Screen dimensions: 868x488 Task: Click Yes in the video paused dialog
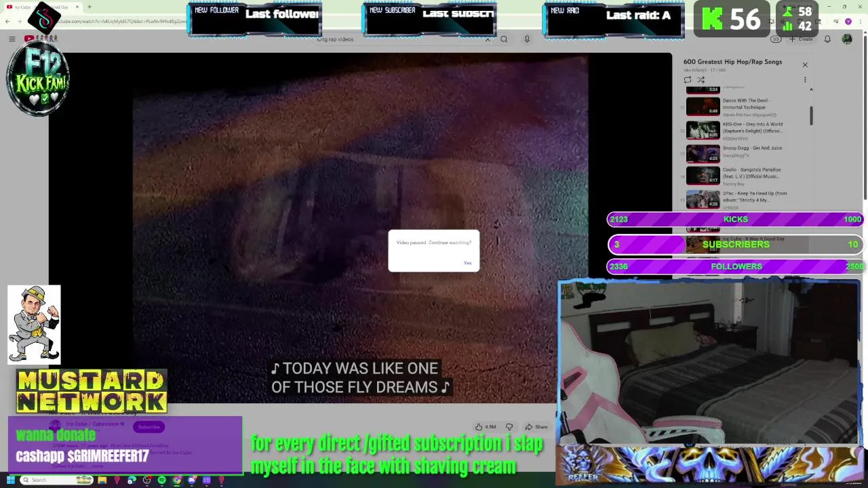[x=467, y=263]
